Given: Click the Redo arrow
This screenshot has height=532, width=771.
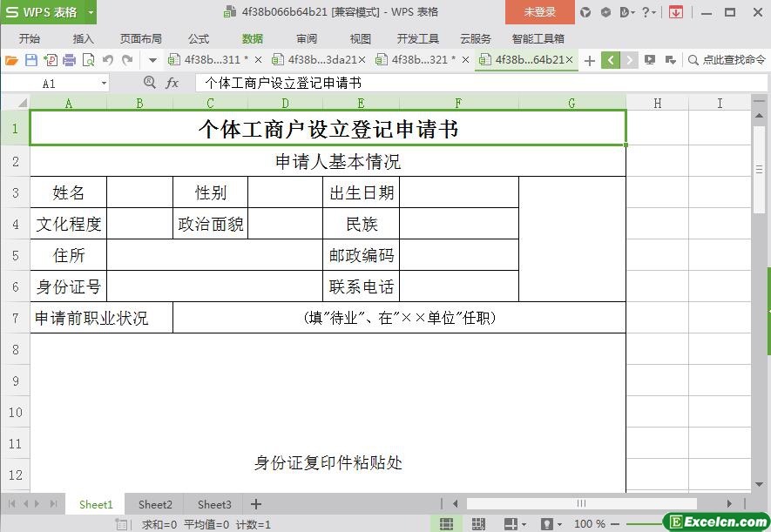Looking at the screenshot, I should 127,60.
